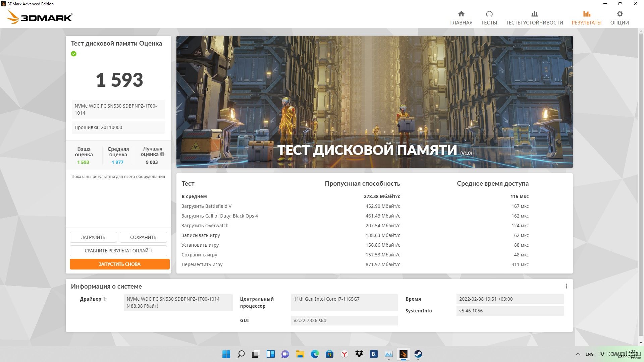The image size is (644, 362).
Task: Open Yandex Browser from the taskbar
Action: 344,354
